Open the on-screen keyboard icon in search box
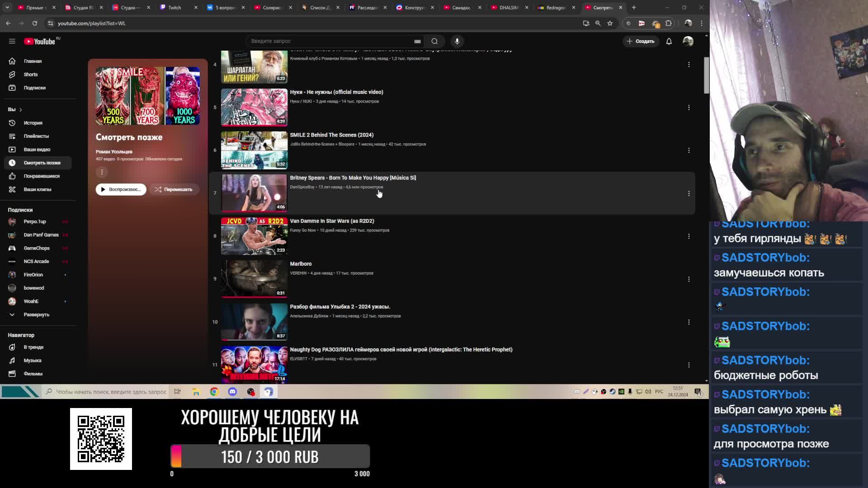The image size is (868, 488). point(417,42)
